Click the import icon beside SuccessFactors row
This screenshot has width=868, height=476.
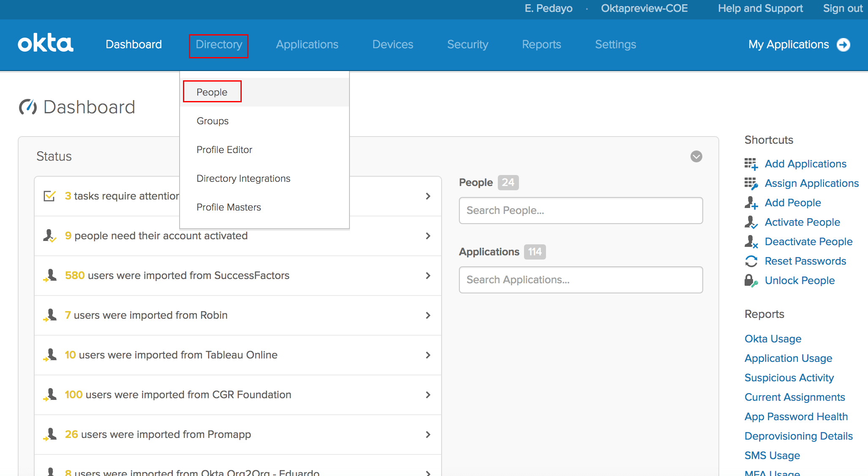(49, 275)
